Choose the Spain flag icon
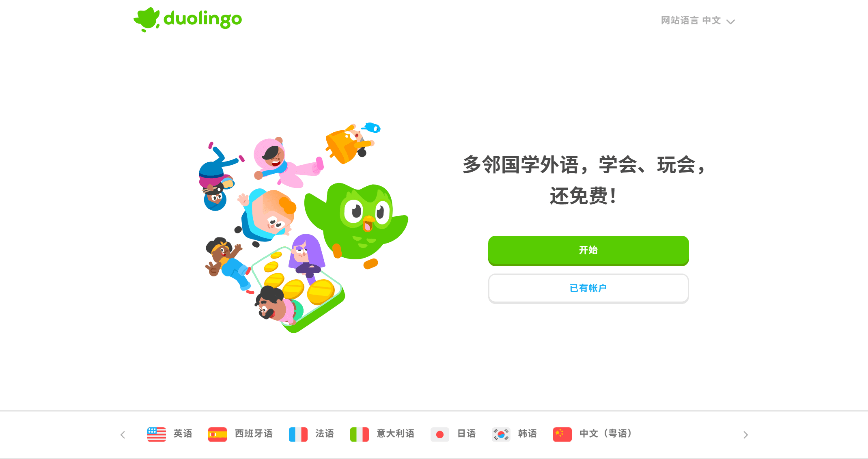This screenshot has width=868, height=459. (218, 434)
